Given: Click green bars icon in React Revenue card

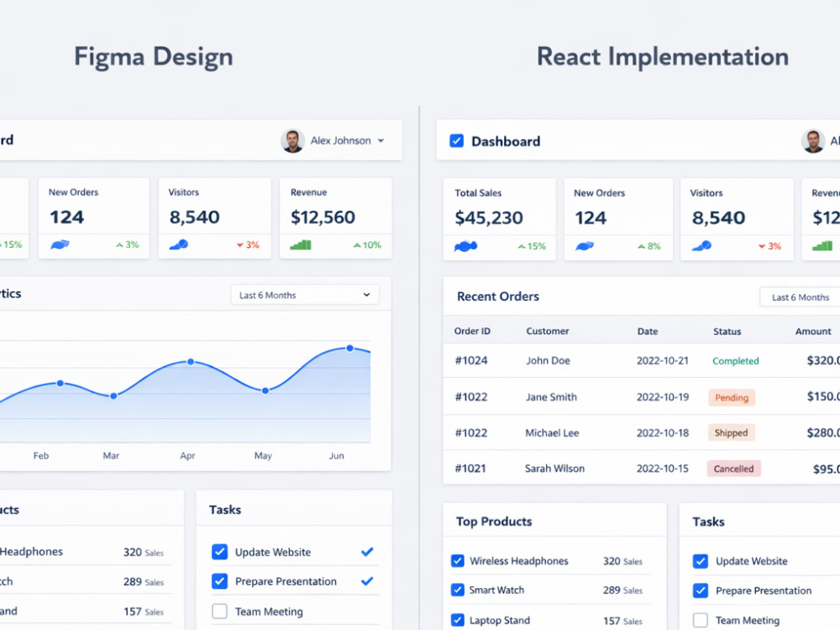Looking at the screenshot, I should (822, 246).
